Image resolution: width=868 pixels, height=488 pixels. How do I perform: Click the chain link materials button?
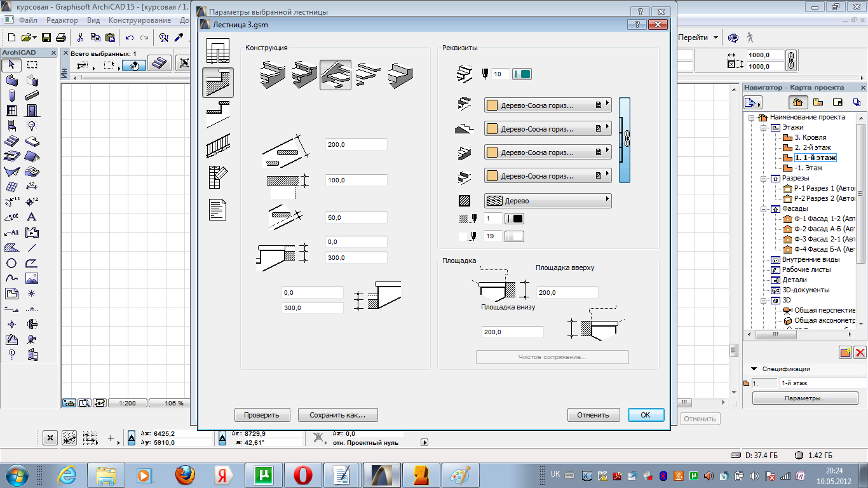coord(625,140)
